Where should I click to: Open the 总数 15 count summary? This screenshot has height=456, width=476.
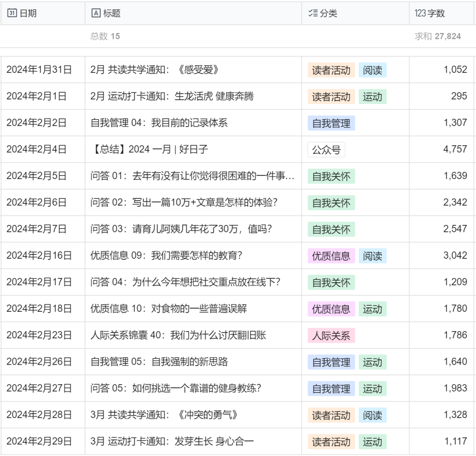[105, 37]
